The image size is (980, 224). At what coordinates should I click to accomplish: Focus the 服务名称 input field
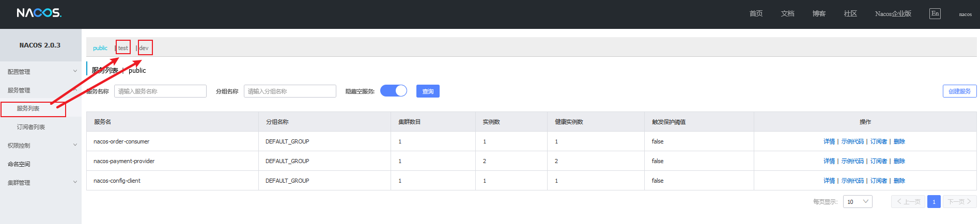pos(160,91)
